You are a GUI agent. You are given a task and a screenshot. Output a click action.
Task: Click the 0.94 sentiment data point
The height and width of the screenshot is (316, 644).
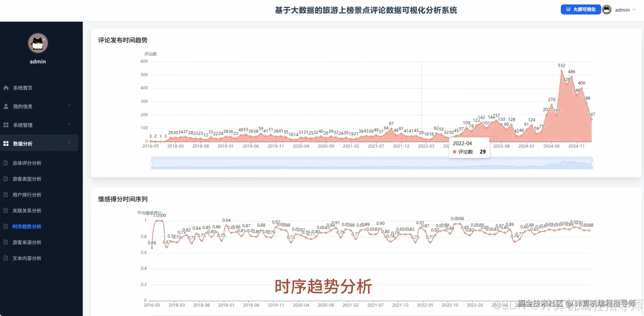click(226, 226)
